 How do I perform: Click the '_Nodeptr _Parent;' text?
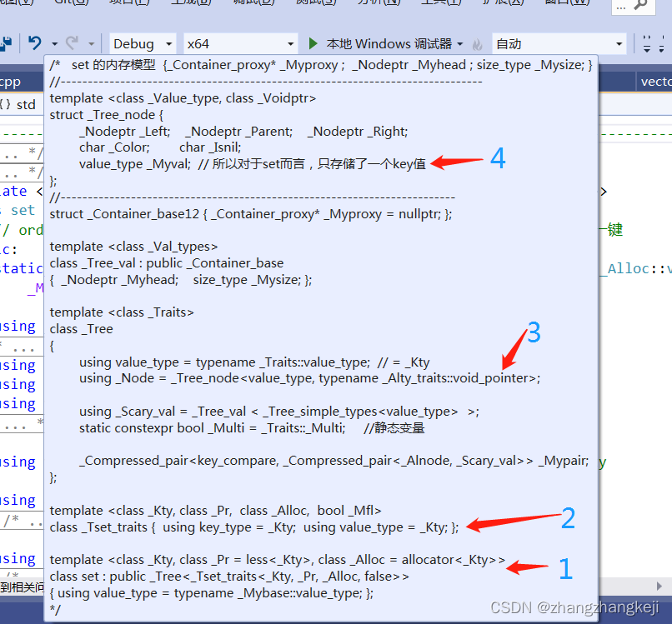tap(239, 131)
